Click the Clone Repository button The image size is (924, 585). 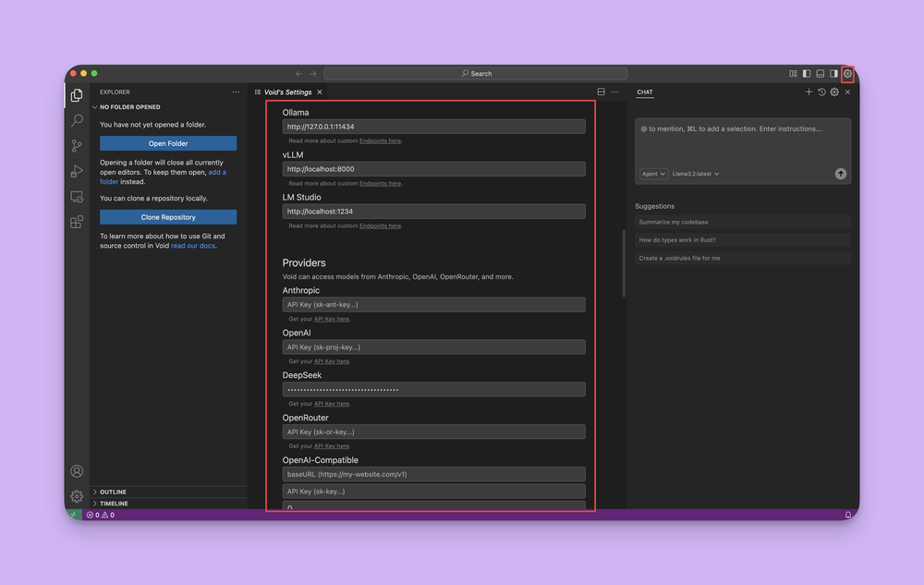point(168,217)
